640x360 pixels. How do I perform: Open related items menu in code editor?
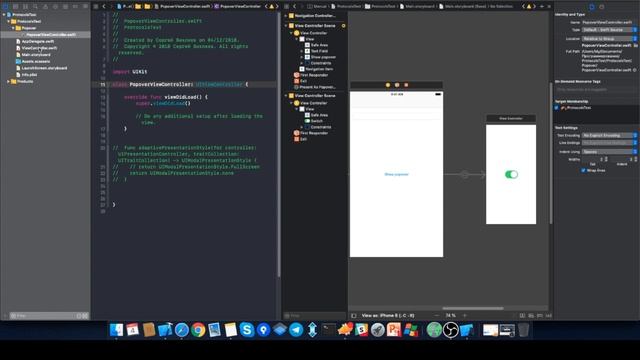coord(96,7)
